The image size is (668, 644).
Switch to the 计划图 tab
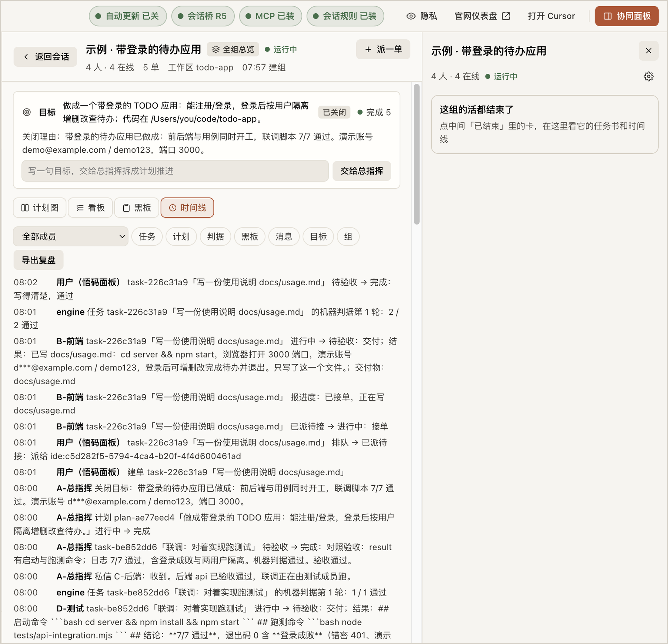tap(40, 208)
